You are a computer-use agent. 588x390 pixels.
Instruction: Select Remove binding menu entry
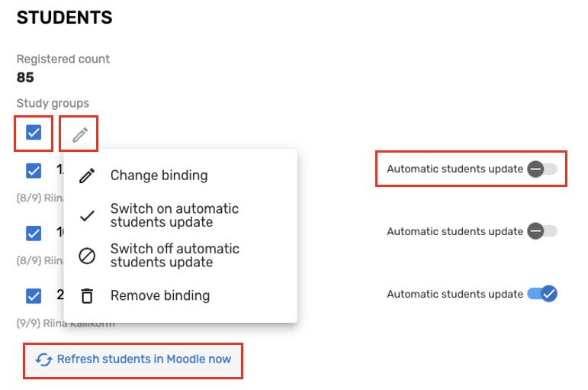(159, 295)
